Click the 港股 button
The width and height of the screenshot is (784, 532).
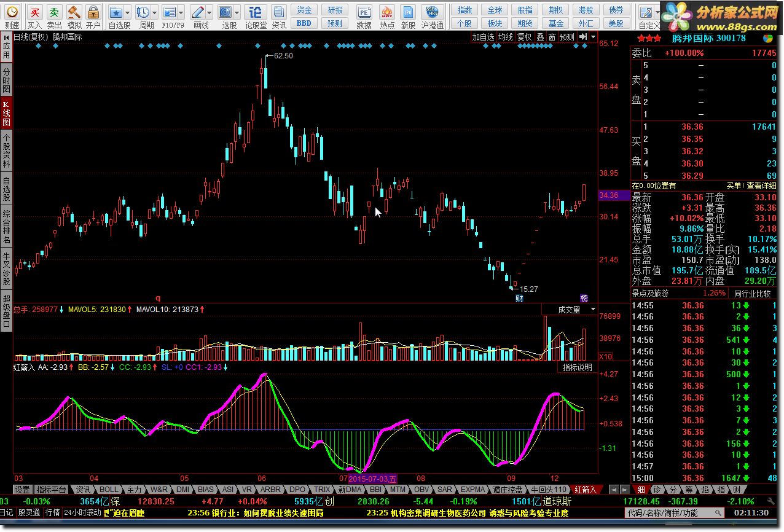point(586,10)
